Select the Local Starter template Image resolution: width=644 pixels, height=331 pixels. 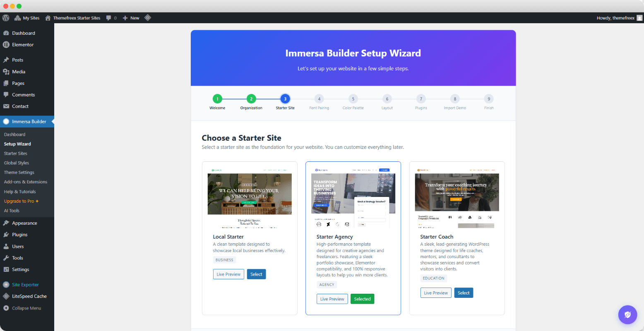pos(256,274)
